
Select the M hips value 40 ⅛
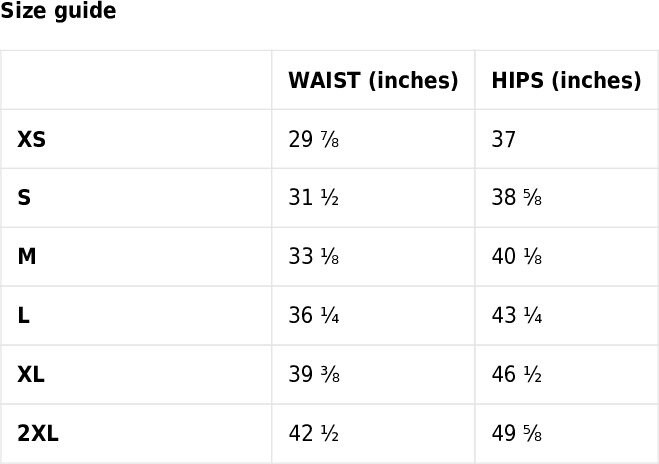coord(517,257)
